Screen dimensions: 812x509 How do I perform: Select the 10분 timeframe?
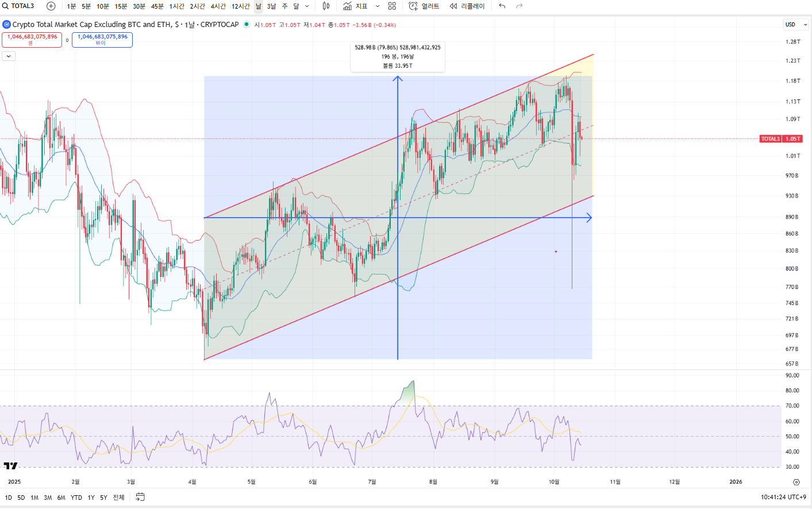pos(103,6)
